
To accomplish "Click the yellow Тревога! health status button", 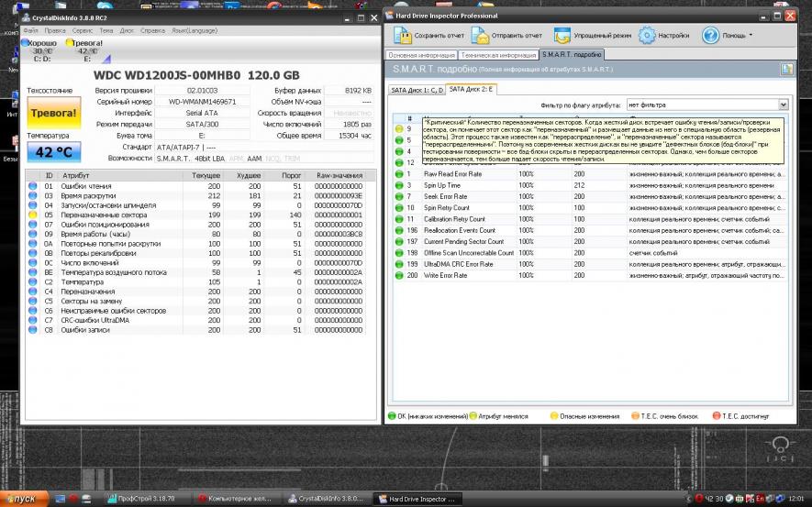I will (54, 113).
